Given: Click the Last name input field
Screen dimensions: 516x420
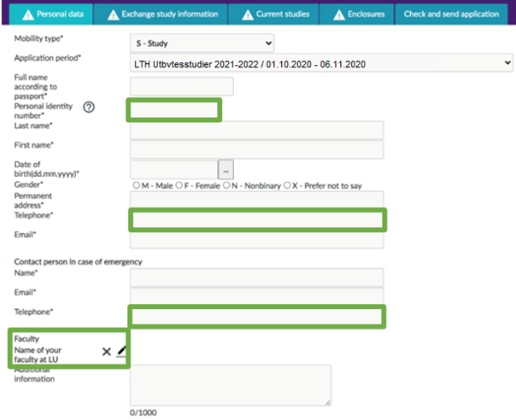Looking at the screenshot, I should pyautogui.click(x=256, y=130).
